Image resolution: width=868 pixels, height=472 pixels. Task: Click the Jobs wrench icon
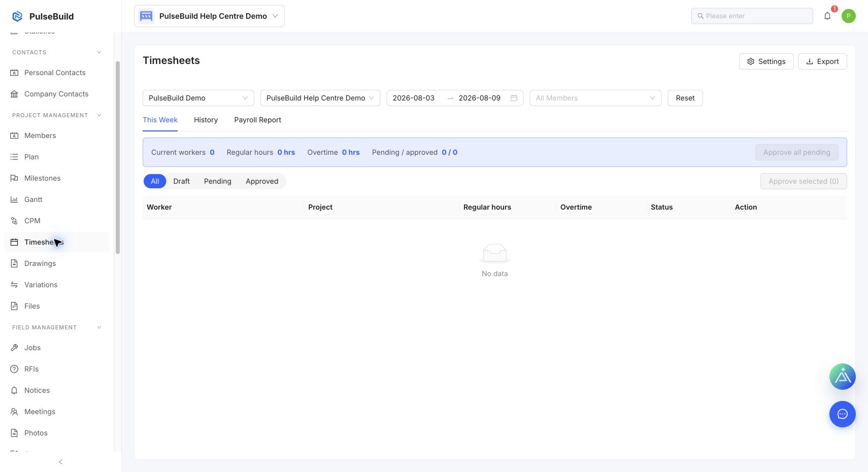[14, 348]
